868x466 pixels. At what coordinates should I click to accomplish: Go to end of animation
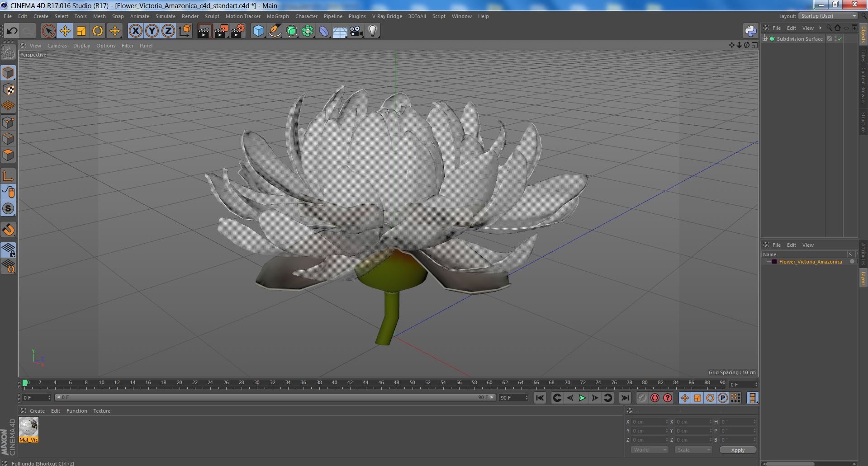625,398
